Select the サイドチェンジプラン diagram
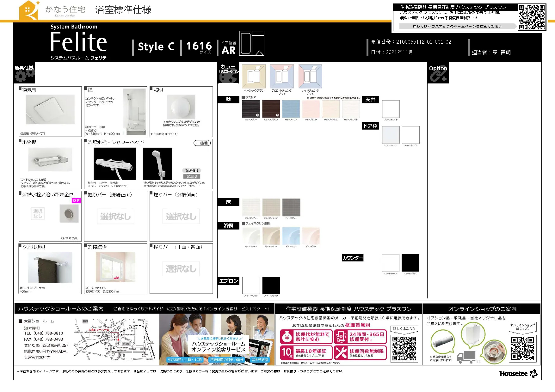555x392 pixels. pos(310,77)
